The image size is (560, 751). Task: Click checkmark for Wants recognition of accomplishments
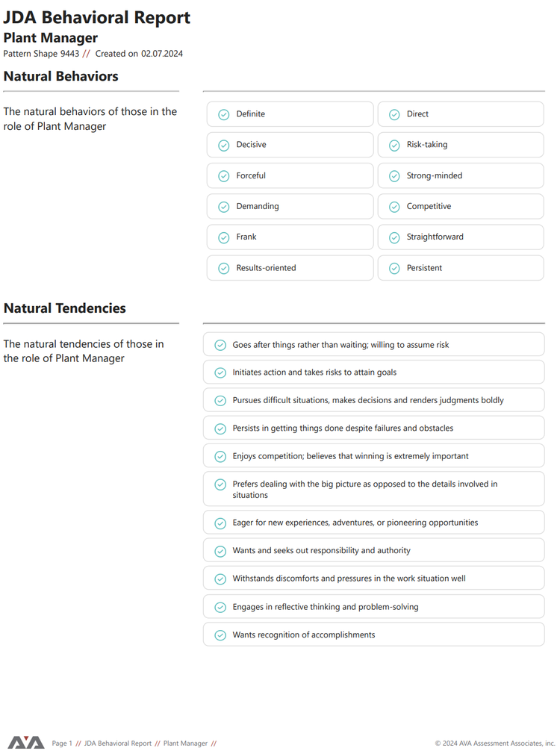pos(220,635)
